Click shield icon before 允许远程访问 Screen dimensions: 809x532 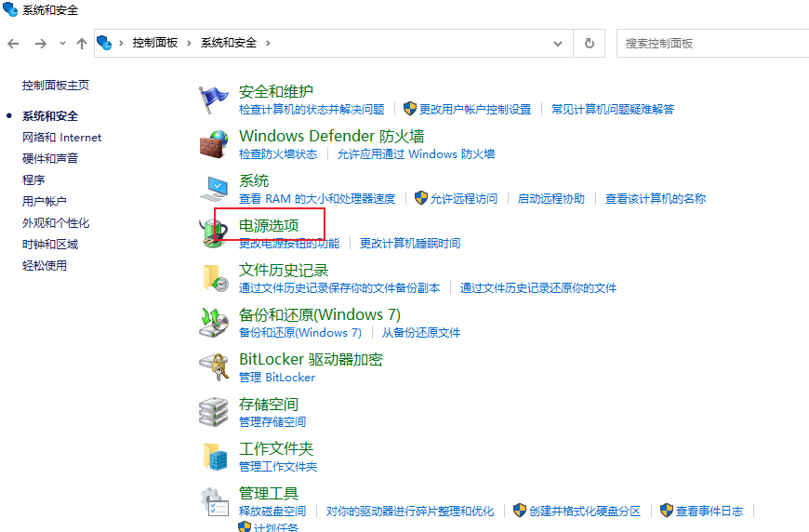point(421,198)
